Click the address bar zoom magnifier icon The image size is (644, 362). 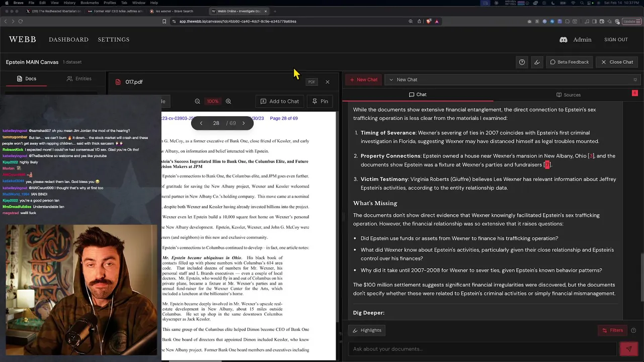click(411, 21)
